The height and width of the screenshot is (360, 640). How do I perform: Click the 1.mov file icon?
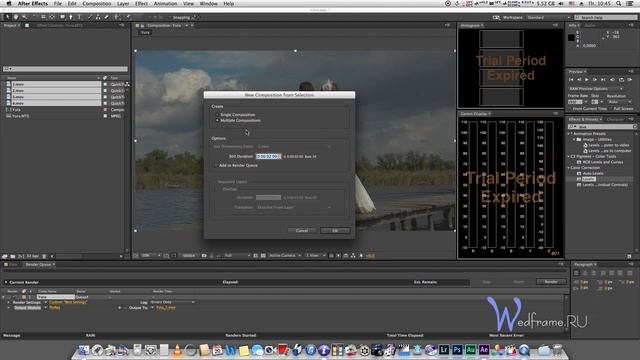click(x=8, y=84)
